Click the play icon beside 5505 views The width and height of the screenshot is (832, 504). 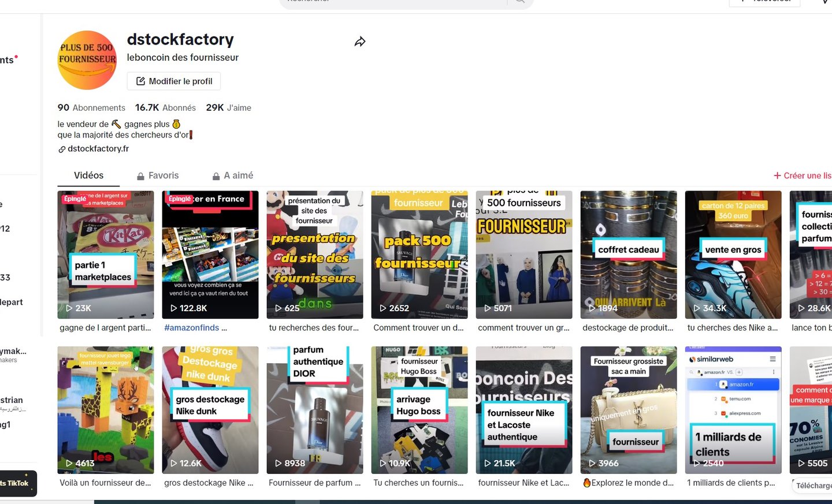pos(801,463)
